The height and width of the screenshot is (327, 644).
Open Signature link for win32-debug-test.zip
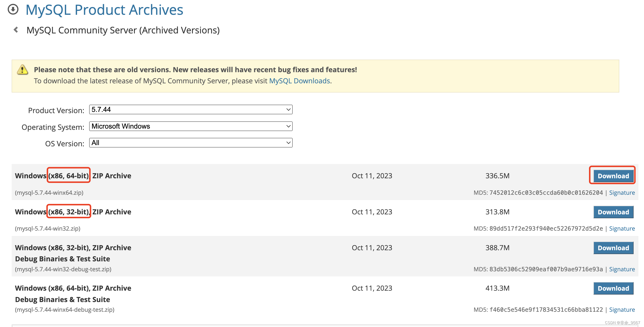click(x=622, y=269)
